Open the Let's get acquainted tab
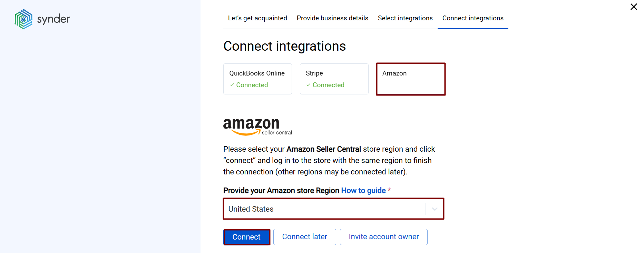 tap(257, 18)
